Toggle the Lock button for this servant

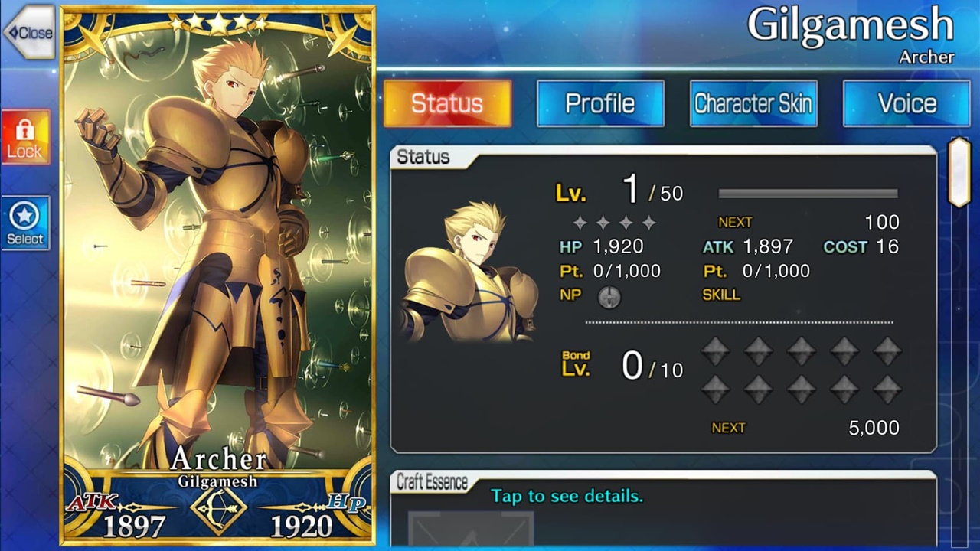[x=25, y=137]
